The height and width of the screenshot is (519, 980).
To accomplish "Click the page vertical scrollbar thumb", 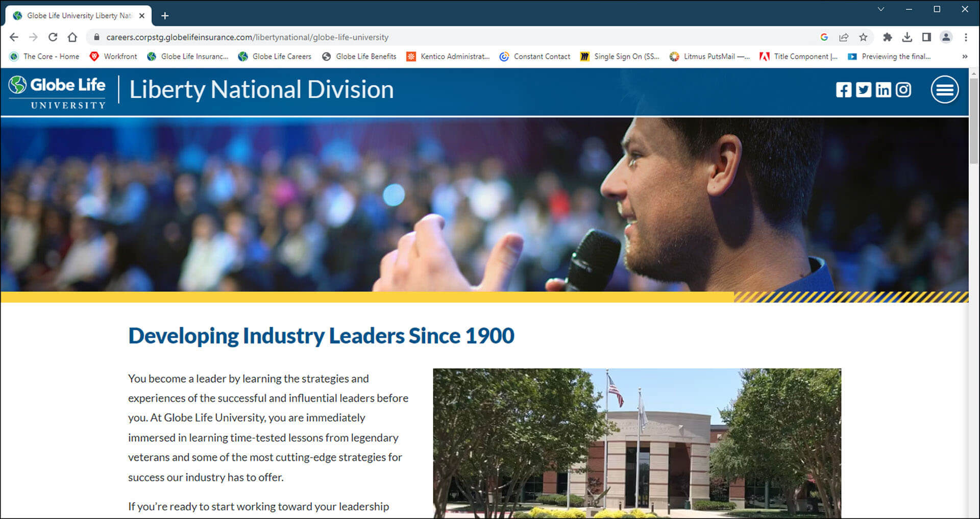I will click(x=974, y=120).
